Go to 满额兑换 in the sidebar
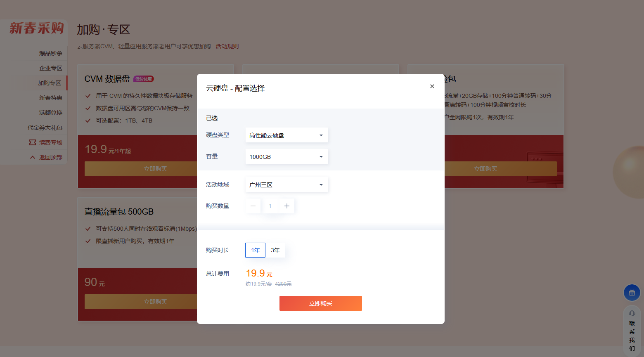Viewport: 644px width, 357px height. 51,113
